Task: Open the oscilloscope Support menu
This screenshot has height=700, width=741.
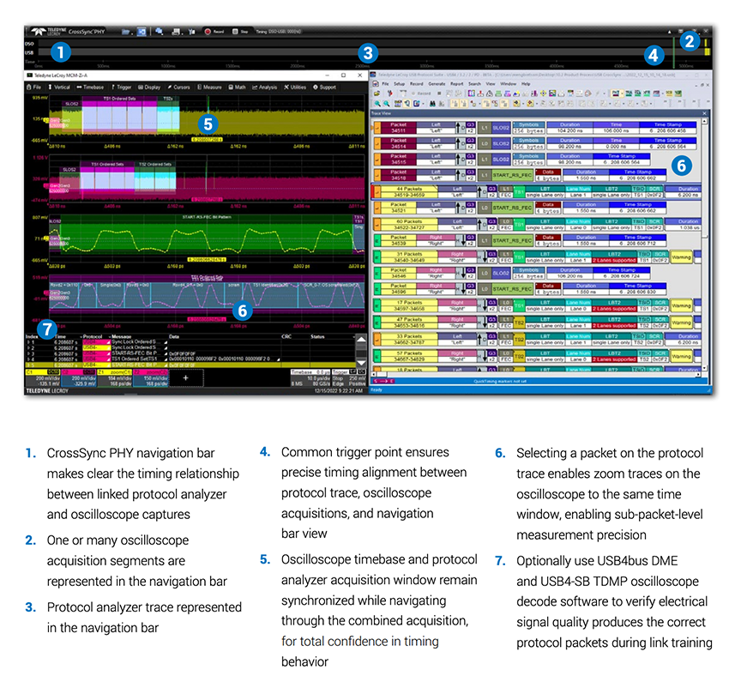Action: (x=325, y=87)
